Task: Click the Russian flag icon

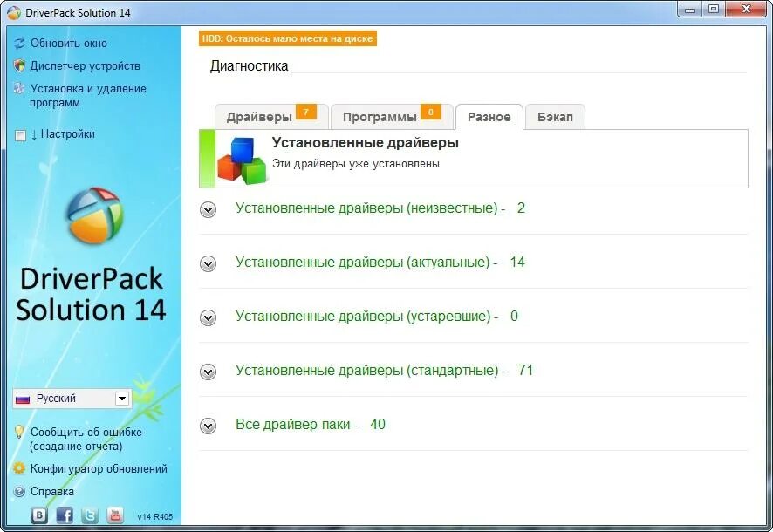Action: tap(23, 399)
